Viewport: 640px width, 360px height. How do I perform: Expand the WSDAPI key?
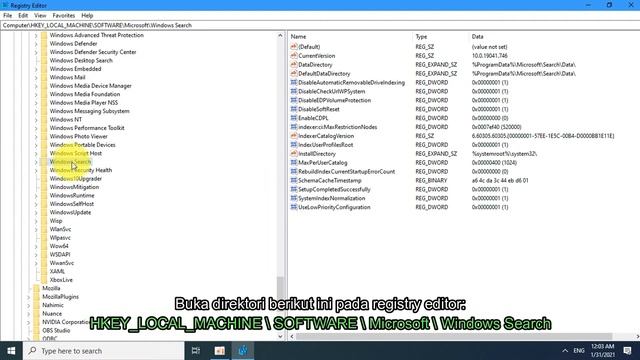pyautogui.click(x=36, y=255)
